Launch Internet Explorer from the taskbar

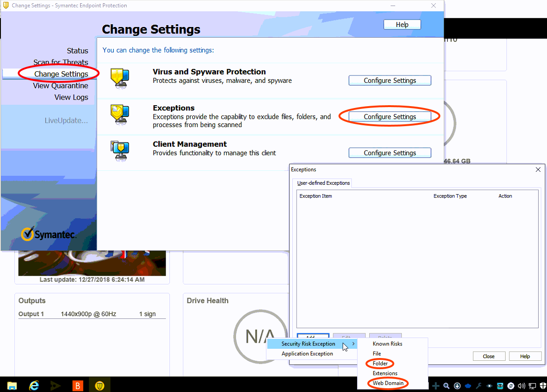(34, 385)
